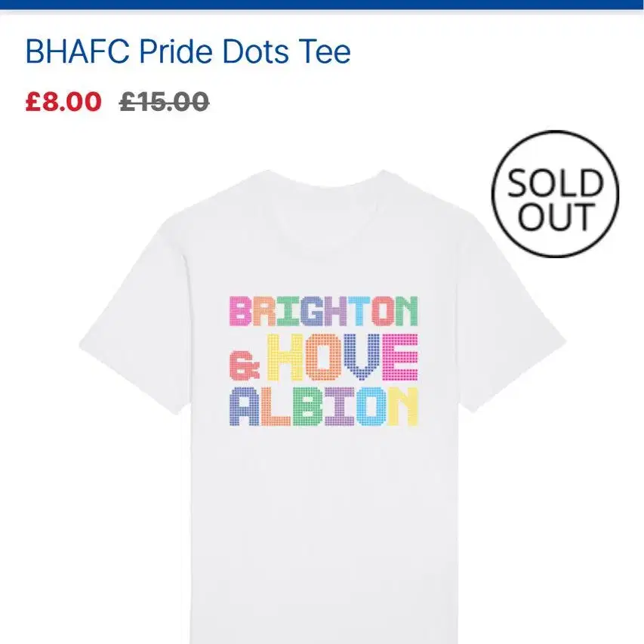The image size is (644, 644).
Task: Click the ampersand symbol on the shirt print
Action: coord(245,365)
